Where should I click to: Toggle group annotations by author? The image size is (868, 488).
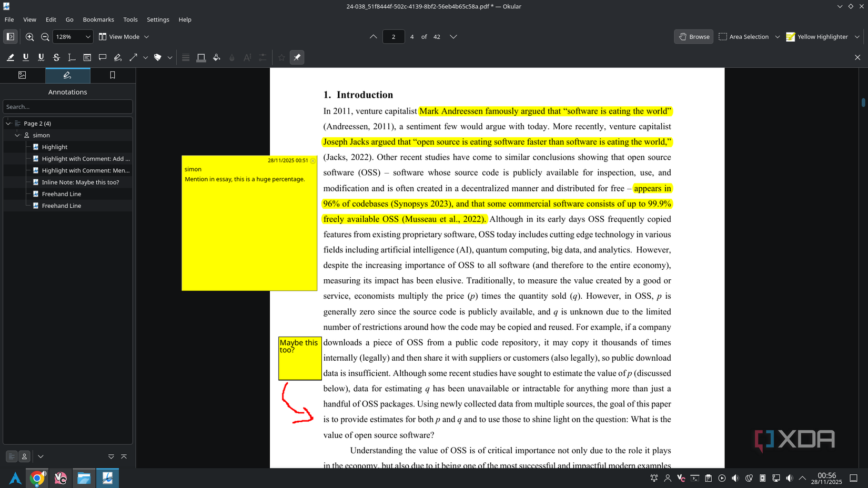click(24, 456)
